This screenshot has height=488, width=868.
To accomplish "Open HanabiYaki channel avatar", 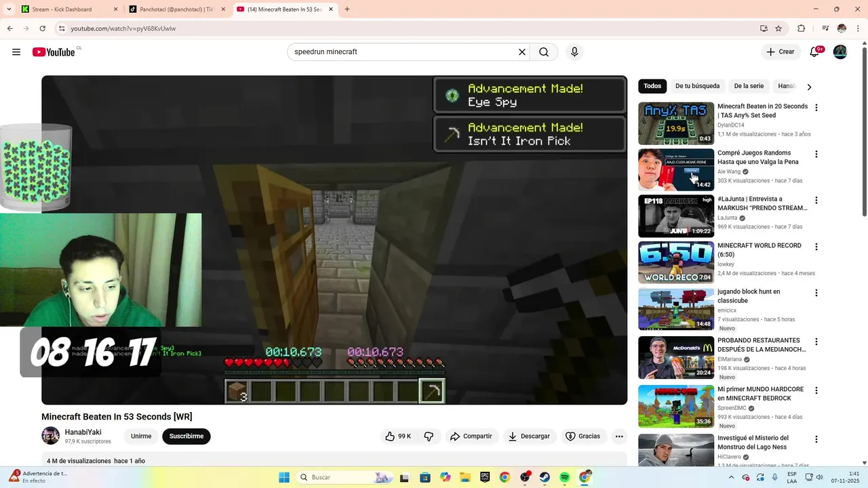I will (x=51, y=436).
